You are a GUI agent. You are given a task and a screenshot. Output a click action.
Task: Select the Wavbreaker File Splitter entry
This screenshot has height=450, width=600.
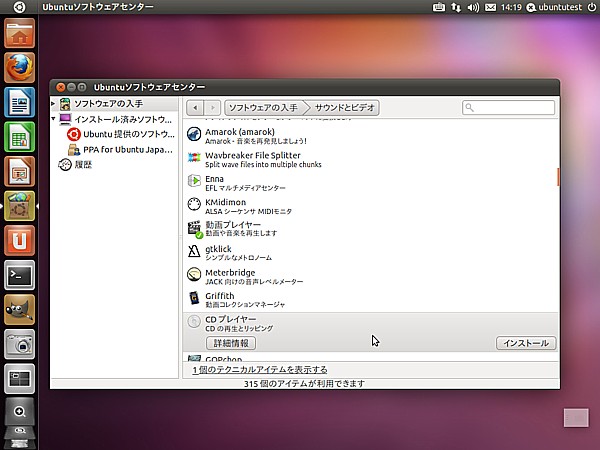click(x=369, y=160)
